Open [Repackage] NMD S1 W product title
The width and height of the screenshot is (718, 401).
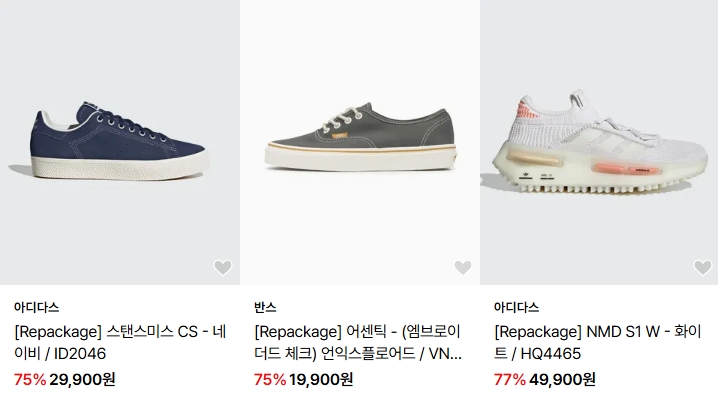pyautogui.click(x=598, y=342)
